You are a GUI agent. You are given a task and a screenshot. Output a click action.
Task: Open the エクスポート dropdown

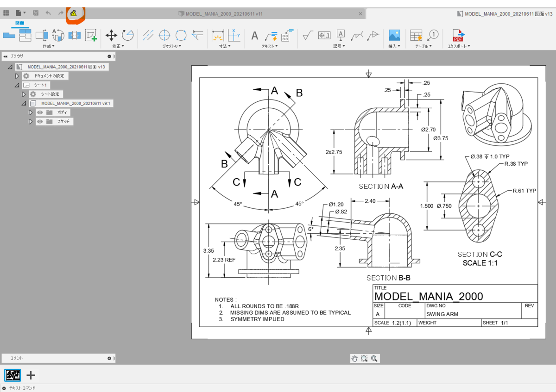pos(459,46)
